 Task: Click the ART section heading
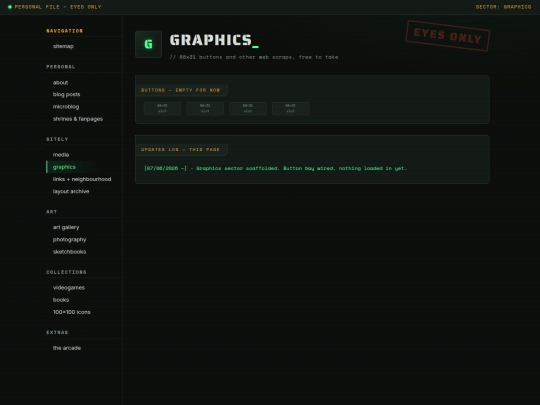pos(52,212)
